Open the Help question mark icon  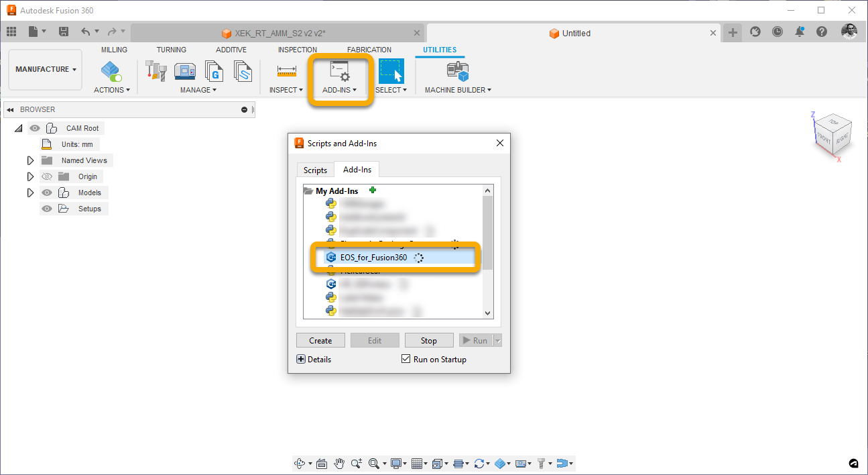point(822,32)
